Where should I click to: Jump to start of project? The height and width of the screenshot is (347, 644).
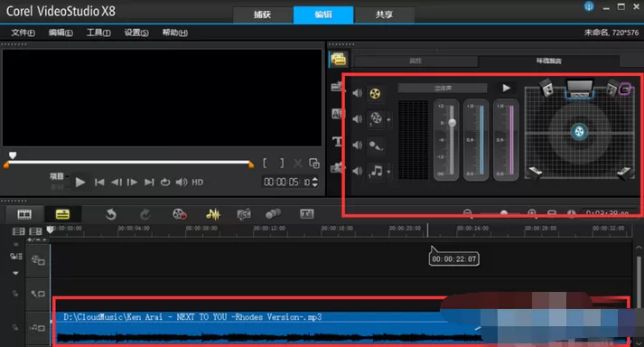[x=99, y=183]
